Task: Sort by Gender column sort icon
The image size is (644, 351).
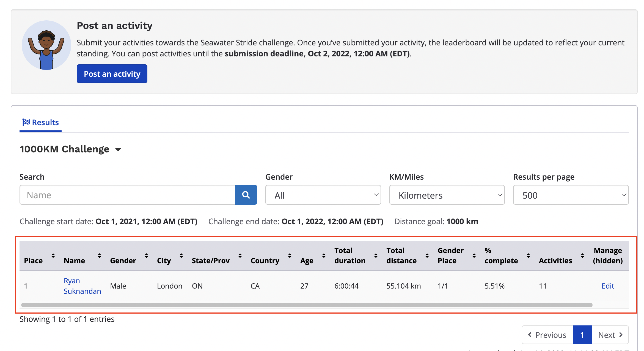Action: coord(146,256)
